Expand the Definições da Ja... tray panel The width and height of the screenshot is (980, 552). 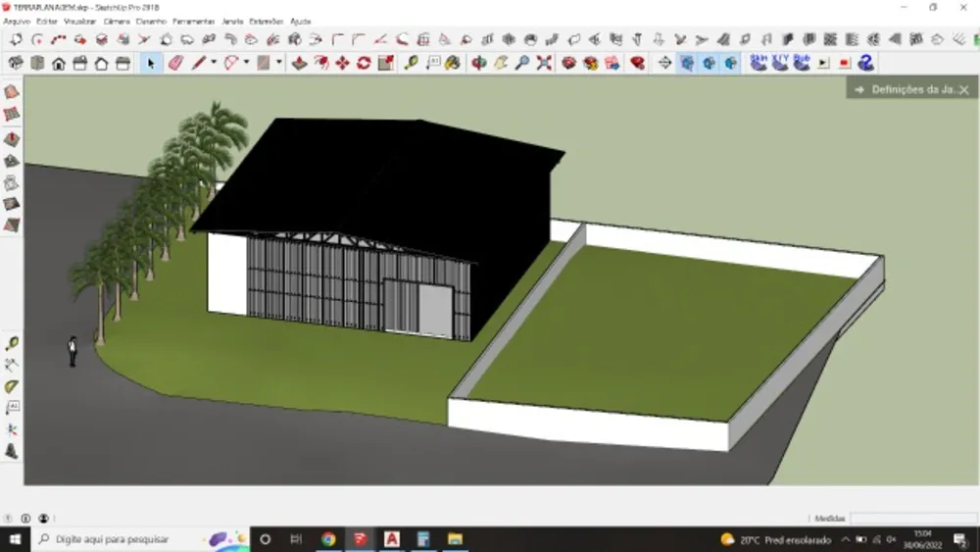point(911,89)
